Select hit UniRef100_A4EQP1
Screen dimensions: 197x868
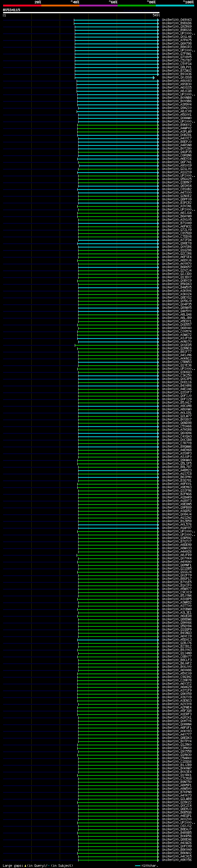point(176,816)
